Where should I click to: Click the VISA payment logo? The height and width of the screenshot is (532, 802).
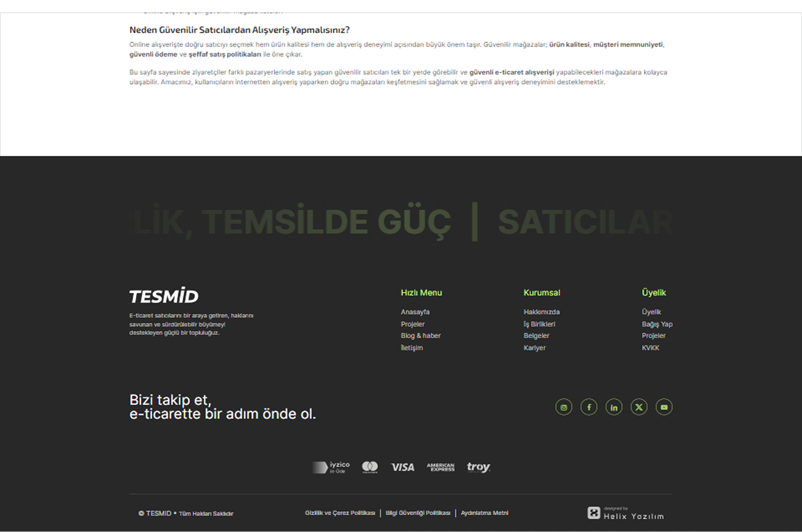(402, 467)
